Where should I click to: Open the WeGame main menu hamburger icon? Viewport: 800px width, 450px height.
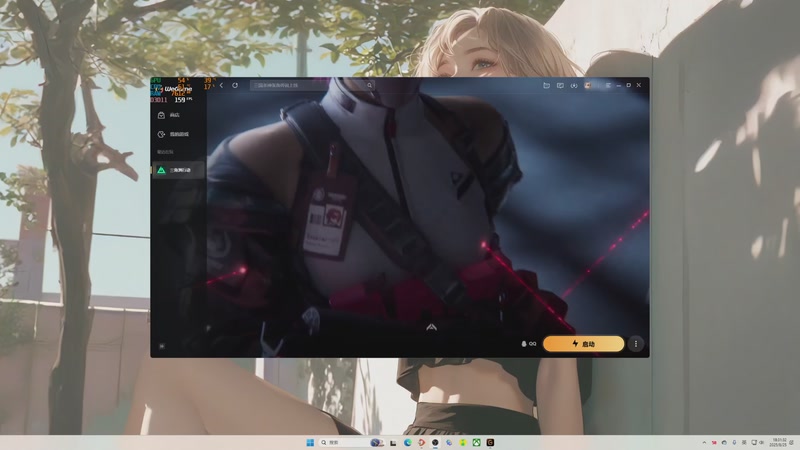tap(608, 85)
